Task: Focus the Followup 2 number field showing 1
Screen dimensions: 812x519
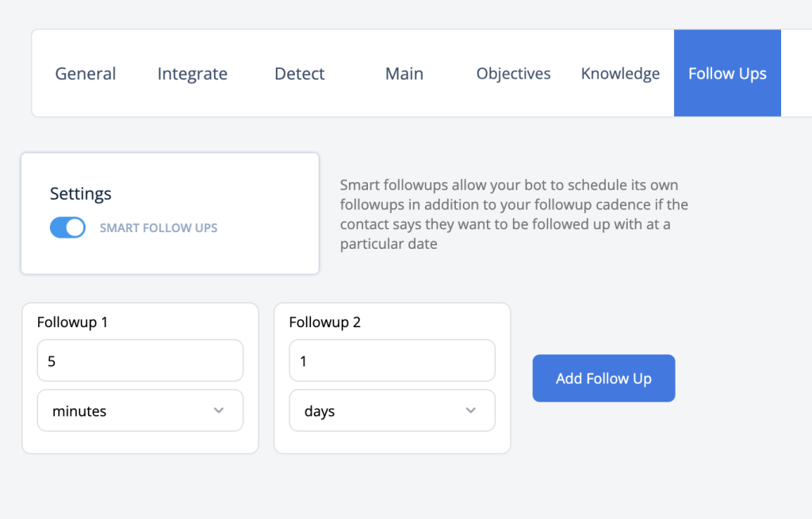Action: (x=392, y=361)
